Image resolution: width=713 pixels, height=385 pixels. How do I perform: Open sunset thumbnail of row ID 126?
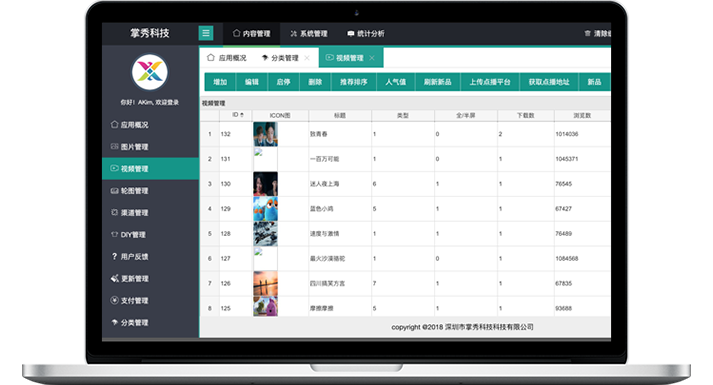click(x=265, y=283)
